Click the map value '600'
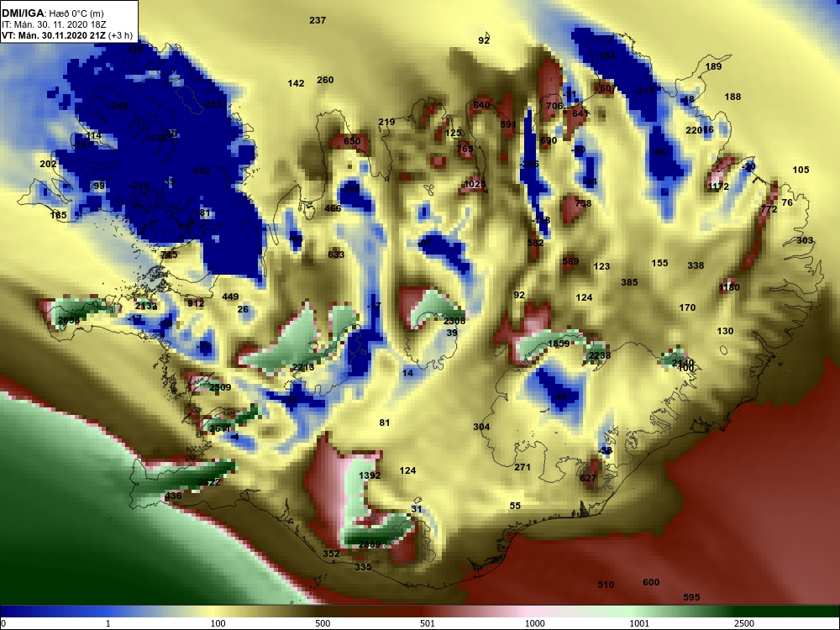 tap(651, 582)
